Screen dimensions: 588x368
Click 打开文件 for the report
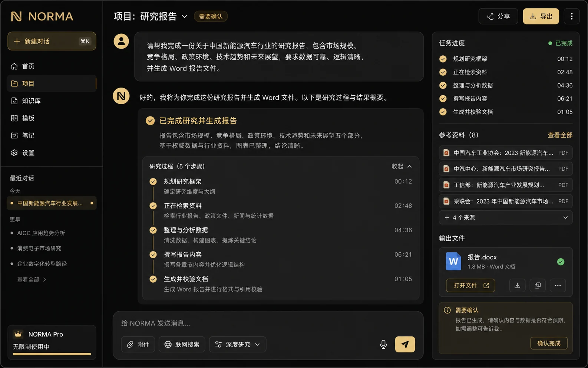click(x=470, y=285)
